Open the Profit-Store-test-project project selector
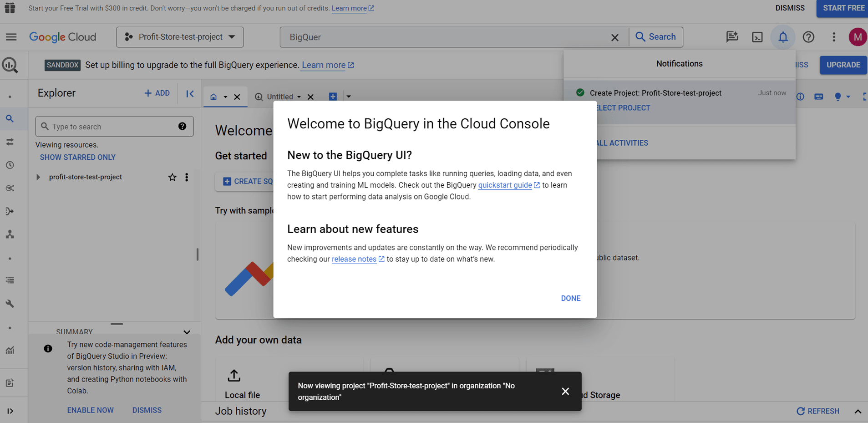Screen dimensions: 868x423 point(180,37)
